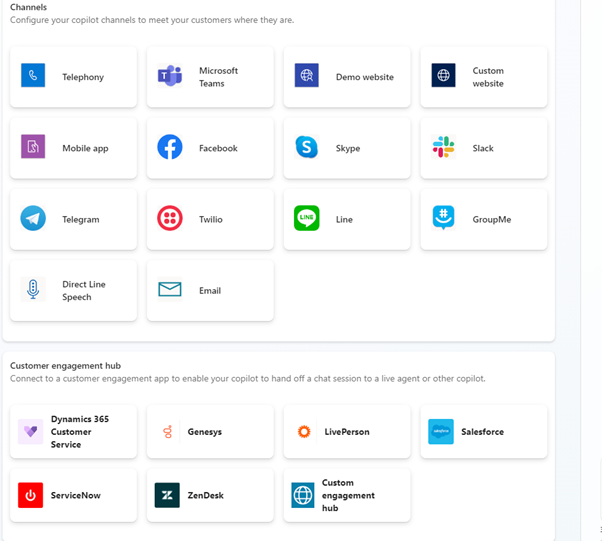Click the ServiceNow red power icon

point(31,495)
